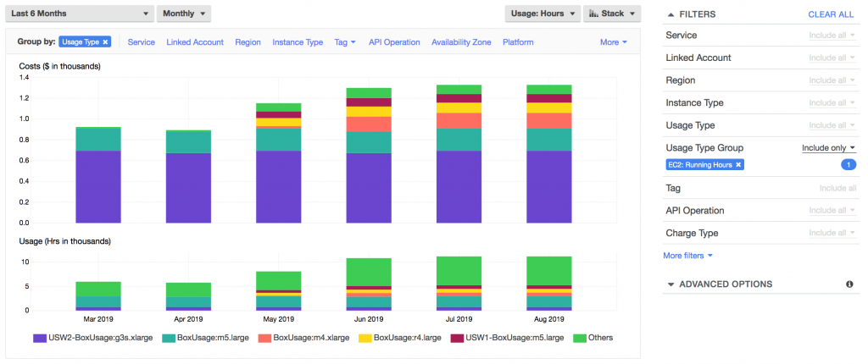Remove the EC2: Running Hours filter tag
Image resolution: width=868 pixels, height=364 pixels.
738,164
